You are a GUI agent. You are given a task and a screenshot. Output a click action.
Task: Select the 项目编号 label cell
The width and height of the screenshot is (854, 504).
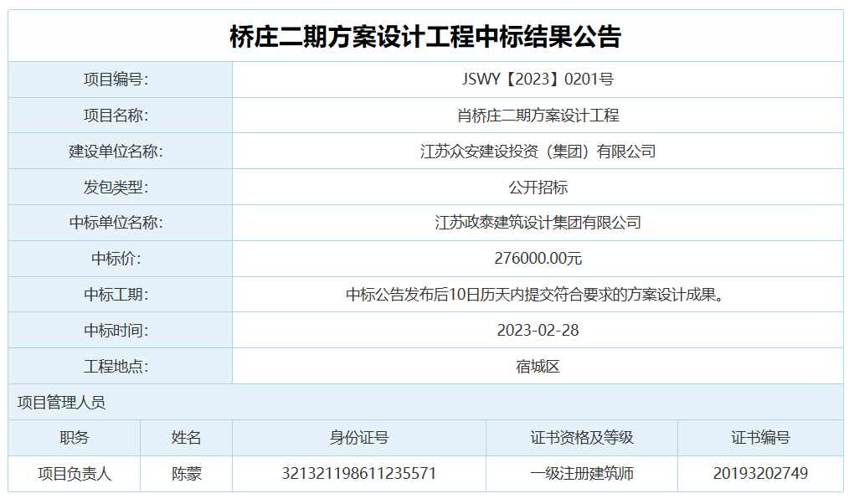pyautogui.click(x=120, y=80)
